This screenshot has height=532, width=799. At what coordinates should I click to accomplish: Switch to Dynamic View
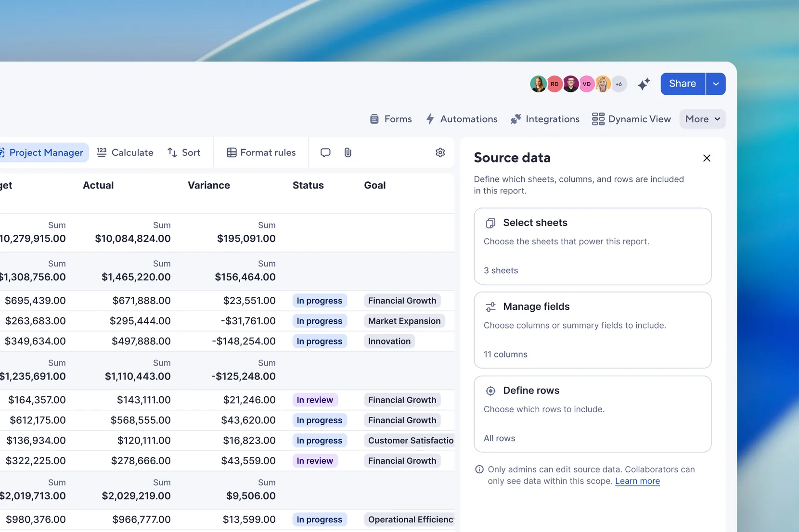pyautogui.click(x=631, y=119)
